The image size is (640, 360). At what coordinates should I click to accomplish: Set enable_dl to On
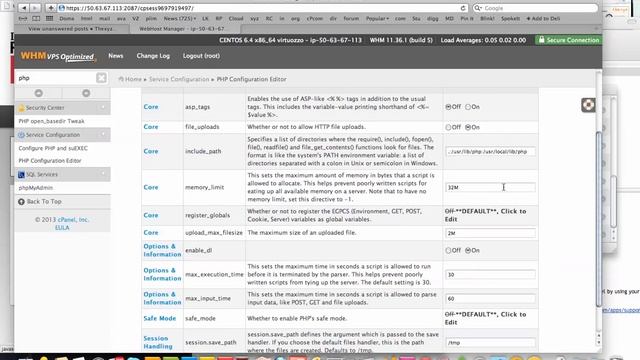468,251
